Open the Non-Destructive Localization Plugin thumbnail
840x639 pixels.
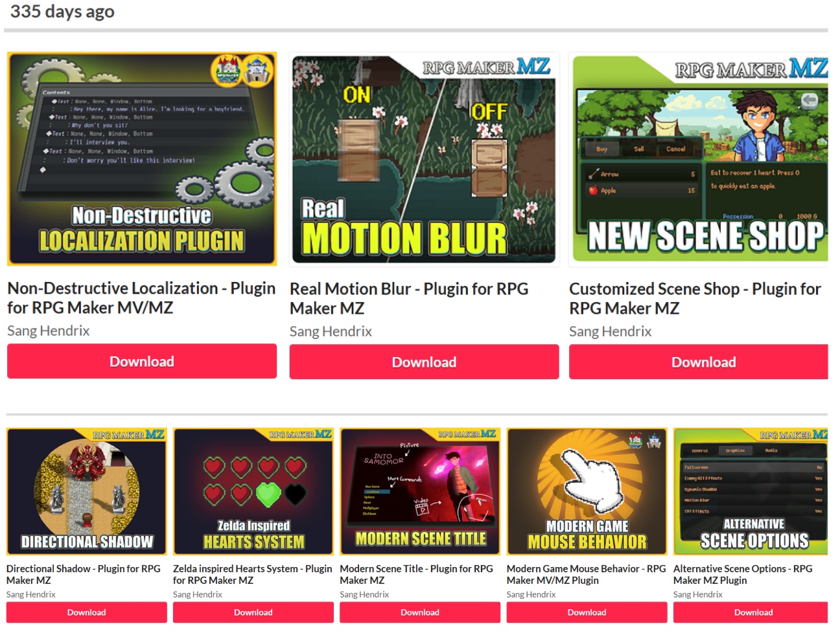pos(142,159)
